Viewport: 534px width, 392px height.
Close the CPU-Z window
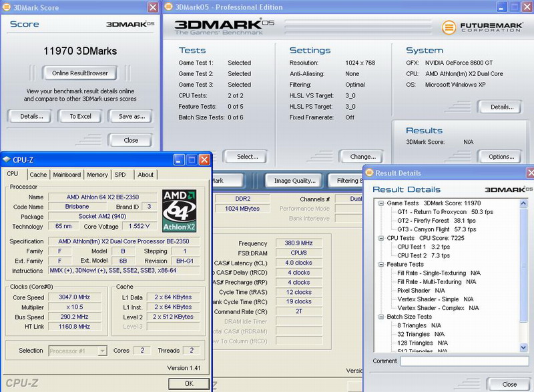[x=204, y=159]
